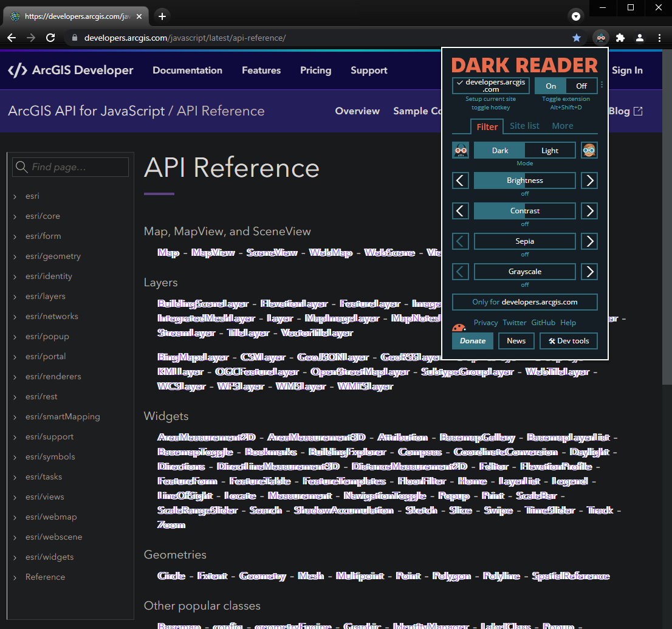
Task: Switch to the Site list tab
Action: [x=524, y=126]
